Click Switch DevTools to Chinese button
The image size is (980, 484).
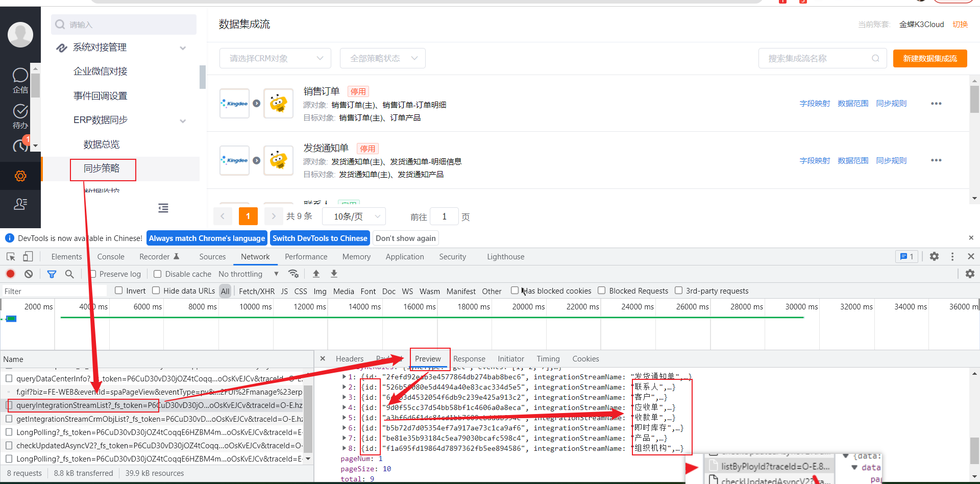320,238
